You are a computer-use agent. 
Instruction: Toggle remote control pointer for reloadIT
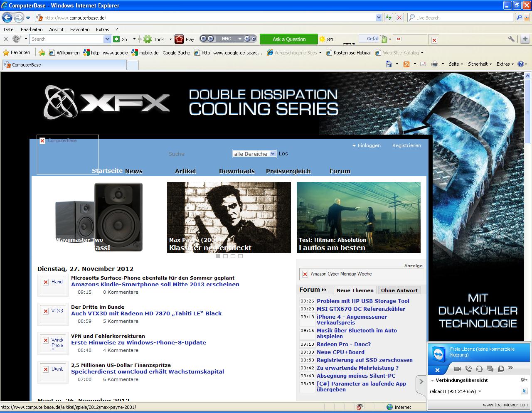coord(524,391)
